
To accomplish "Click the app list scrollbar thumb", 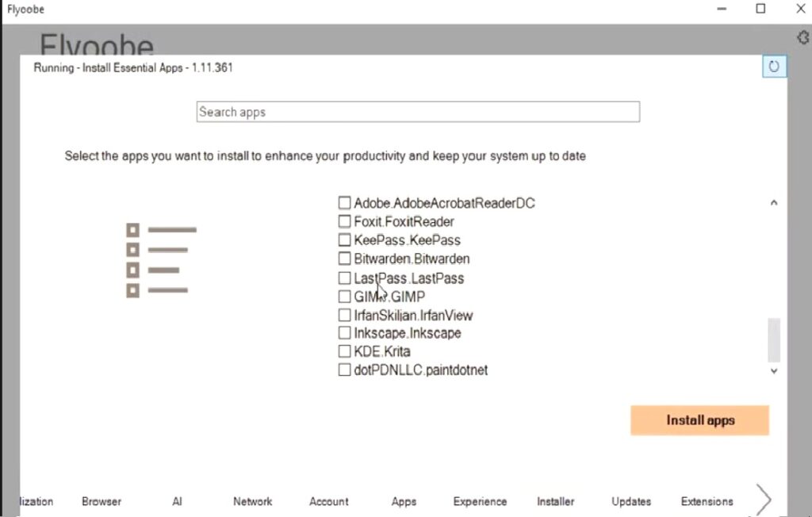I will tap(774, 339).
